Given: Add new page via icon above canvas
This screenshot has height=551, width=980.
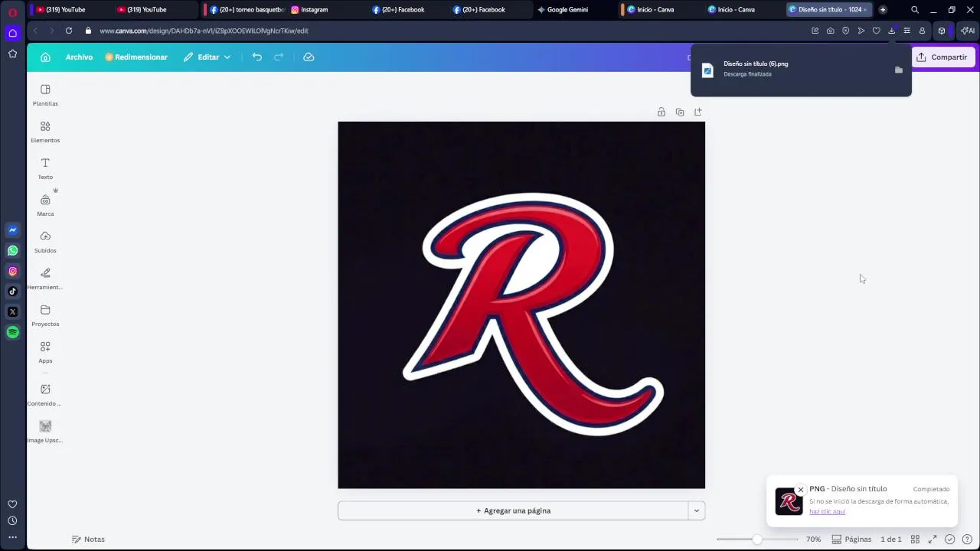Looking at the screenshot, I should coord(698,112).
